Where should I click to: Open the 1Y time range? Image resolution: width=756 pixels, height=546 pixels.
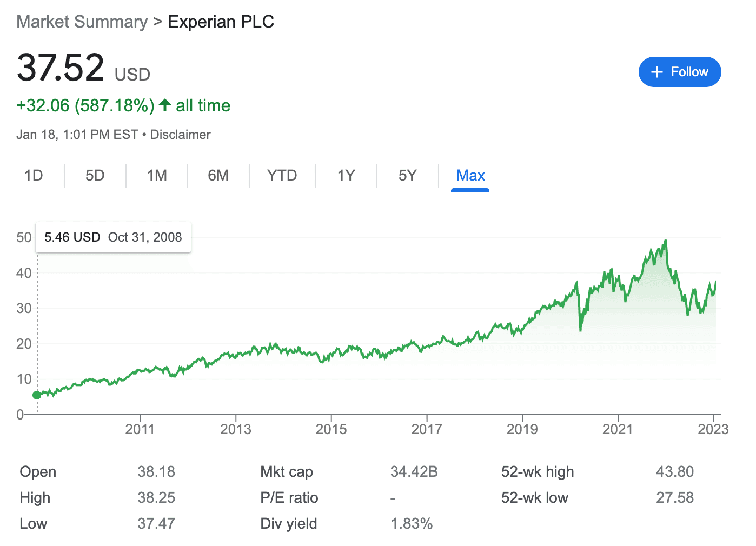point(346,176)
